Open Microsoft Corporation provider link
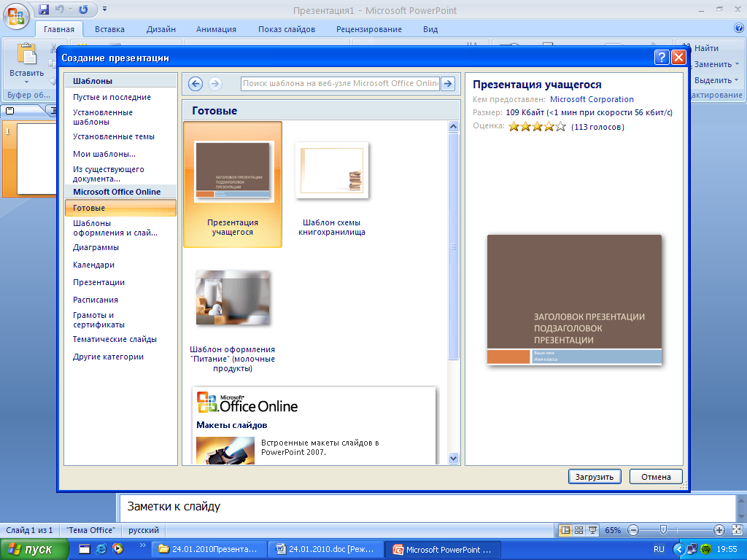The height and width of the screenshot is (560, 747). click(592, 99)
